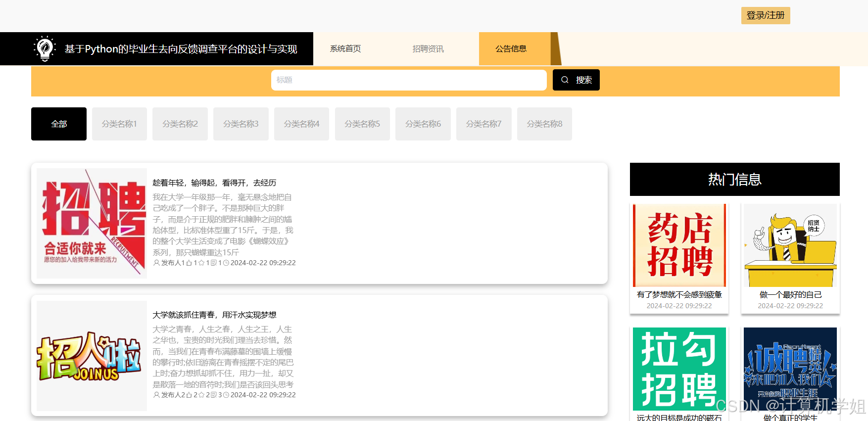This screenshot has height=421, width=868.
Task: Click the thumbs-up icon on the 大学就该抓住青春 post
Action: coord(189,395)
